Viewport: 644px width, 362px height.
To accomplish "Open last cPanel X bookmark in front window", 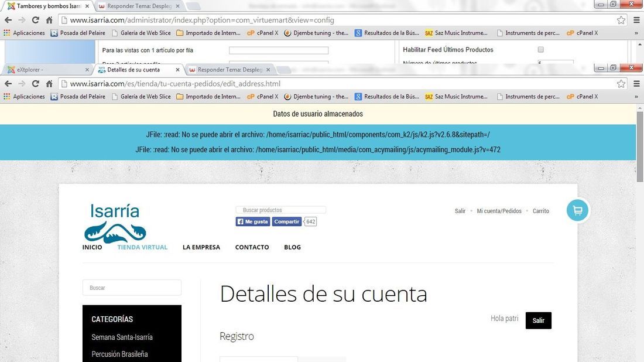I will [x=583, y=97].
